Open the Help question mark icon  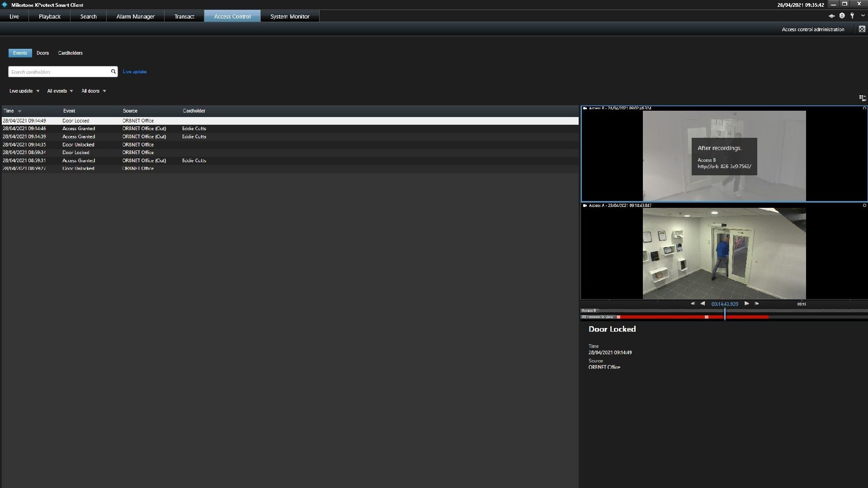tap(842, 16)
